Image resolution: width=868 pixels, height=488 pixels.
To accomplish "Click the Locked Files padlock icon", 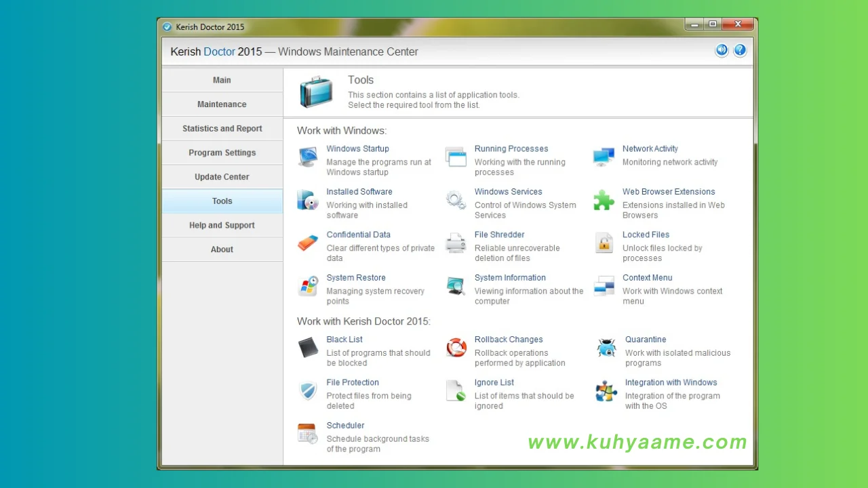I will coord(604,243).
